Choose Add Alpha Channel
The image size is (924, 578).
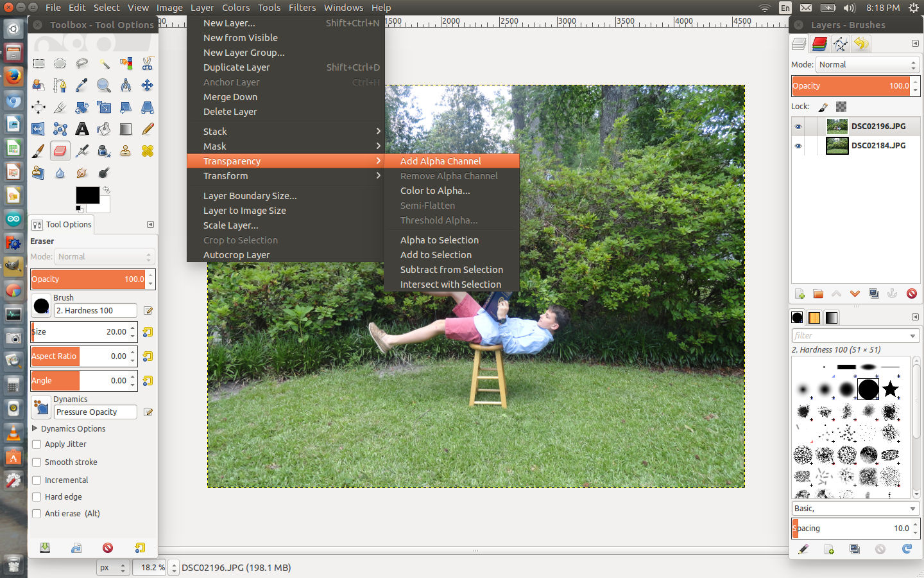coord(451,161)
